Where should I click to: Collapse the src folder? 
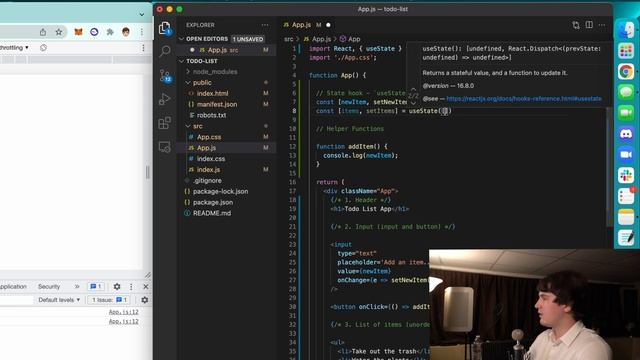(198, 126)
